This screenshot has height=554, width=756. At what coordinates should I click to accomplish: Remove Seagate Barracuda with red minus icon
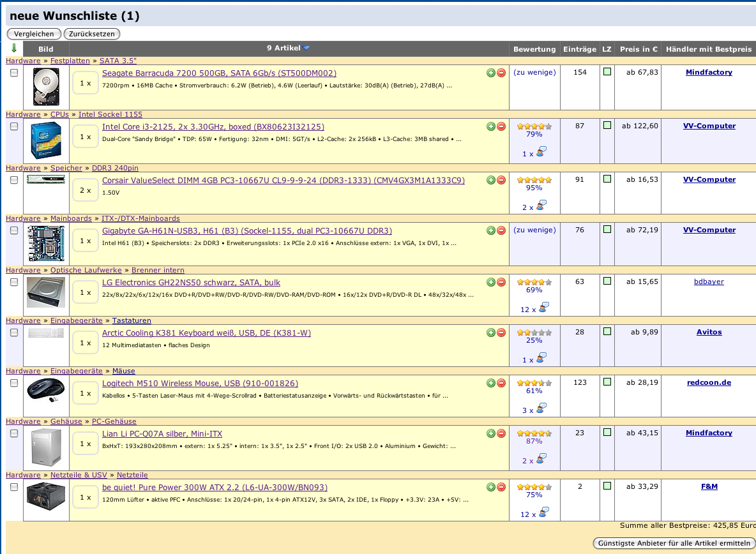[501, 73]
